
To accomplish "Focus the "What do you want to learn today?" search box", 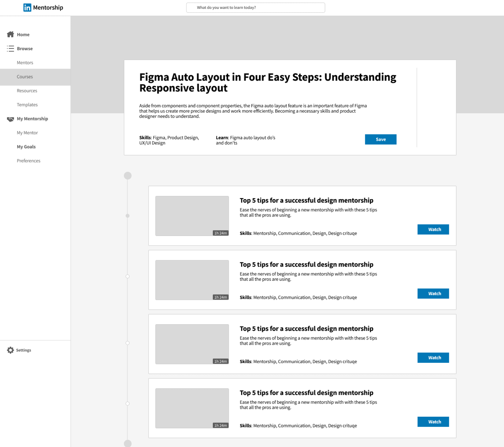I will point(256,8).
